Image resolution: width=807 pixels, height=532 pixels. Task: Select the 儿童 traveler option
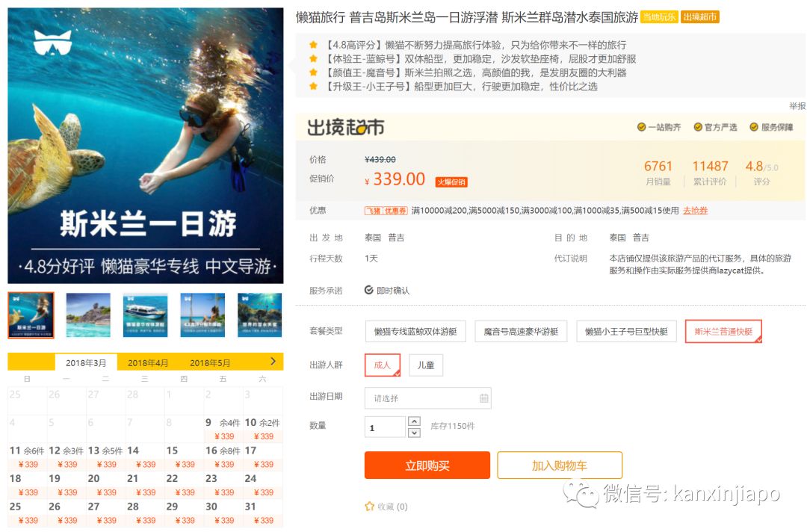tap(426, 365)
